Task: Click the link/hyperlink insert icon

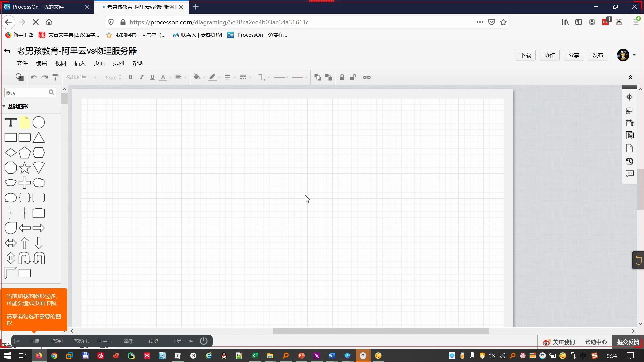Action: pos(367,77)
